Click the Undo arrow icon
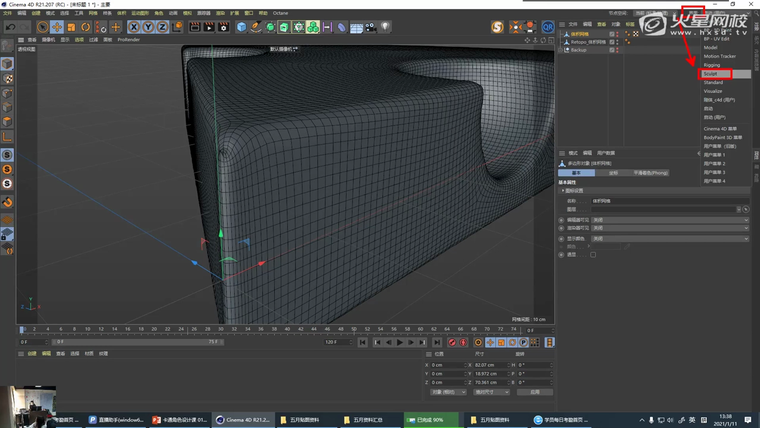Image resolution: width=760 pixels, height=428 pixels. [x=10, y=27]
